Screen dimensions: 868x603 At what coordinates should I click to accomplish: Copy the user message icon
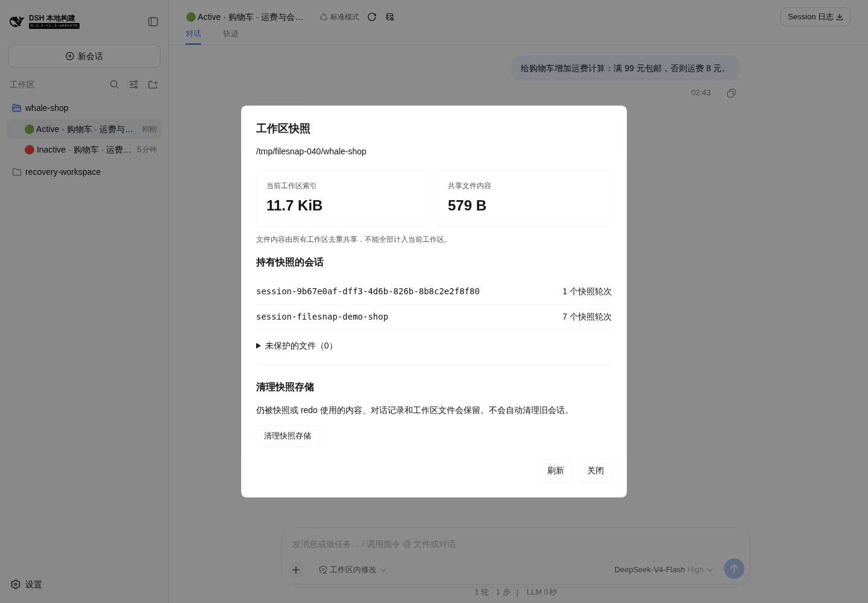point(731,93)
